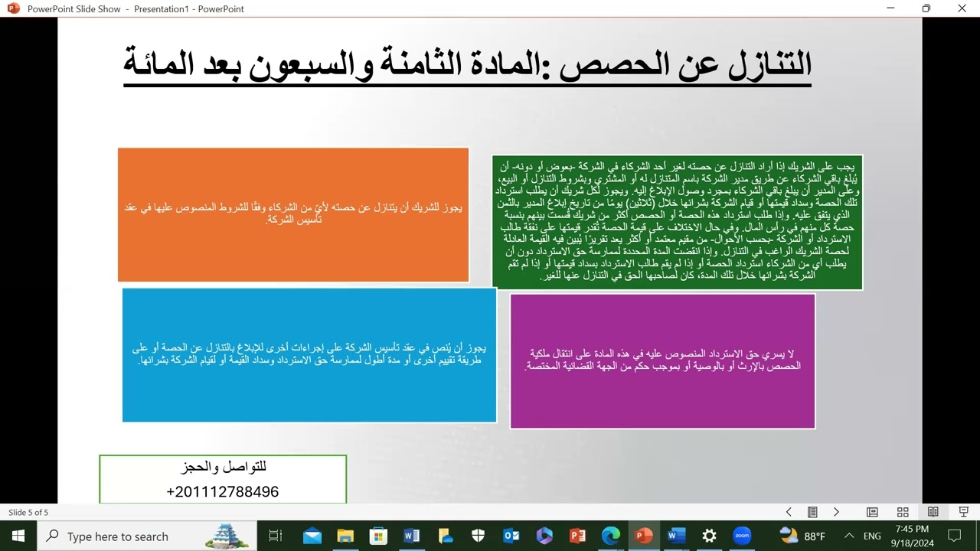Minimize the PowerPoint slide show window
This screenshot has width=980, height=551.
[x=890, y=8]
